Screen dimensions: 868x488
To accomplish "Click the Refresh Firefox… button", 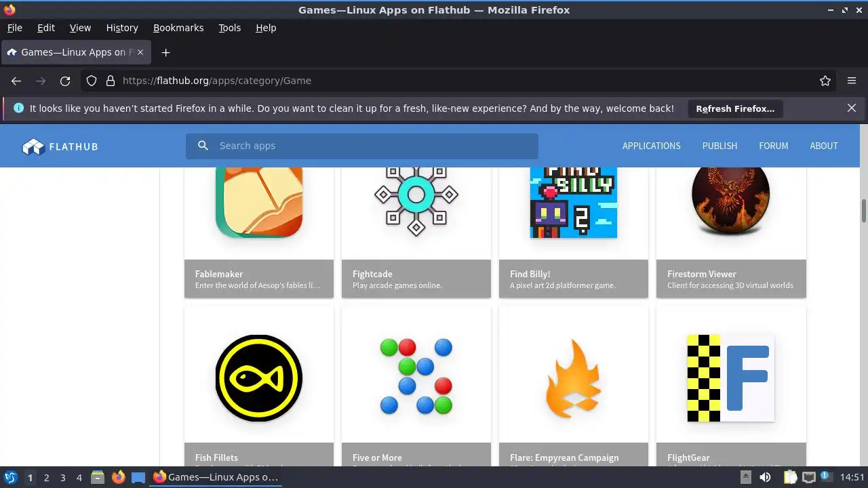I will (x=735, y=108).
